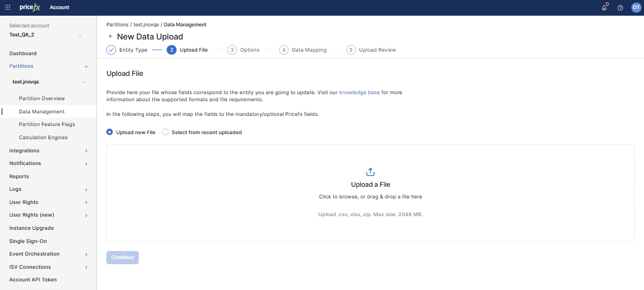This screenshot has width=644, height=290.
Task: Expand the Integrations menu arrow
Action: (x=86, y=151)
